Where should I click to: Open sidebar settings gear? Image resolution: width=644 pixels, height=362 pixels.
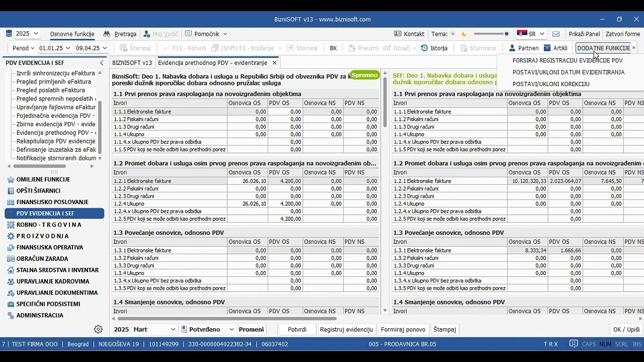(98, 329)
